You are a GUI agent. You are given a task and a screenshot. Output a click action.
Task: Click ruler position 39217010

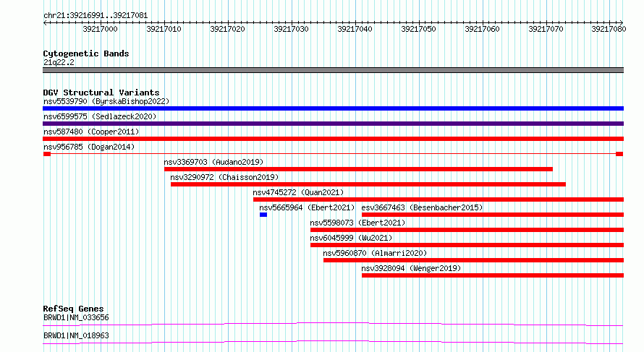(164, 29)
